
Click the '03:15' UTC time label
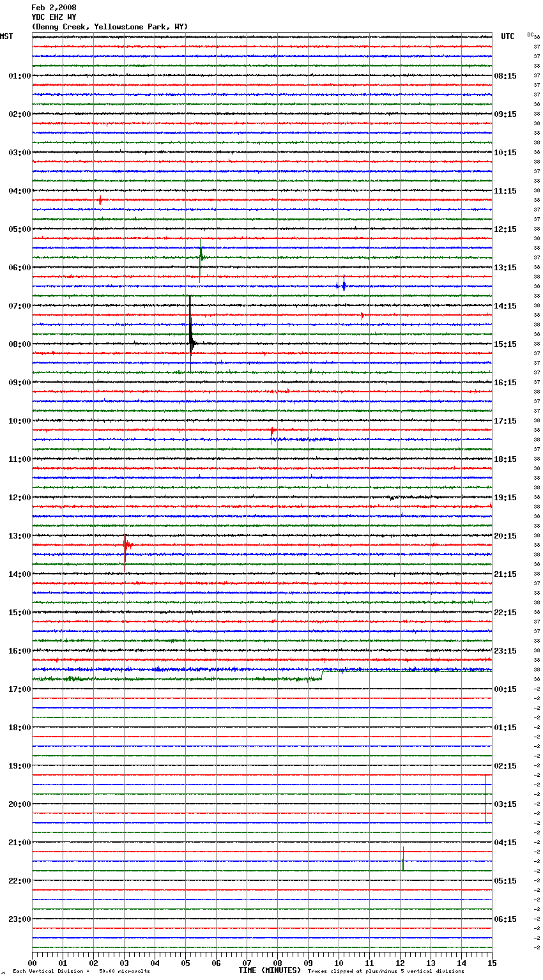click(505, 804)
